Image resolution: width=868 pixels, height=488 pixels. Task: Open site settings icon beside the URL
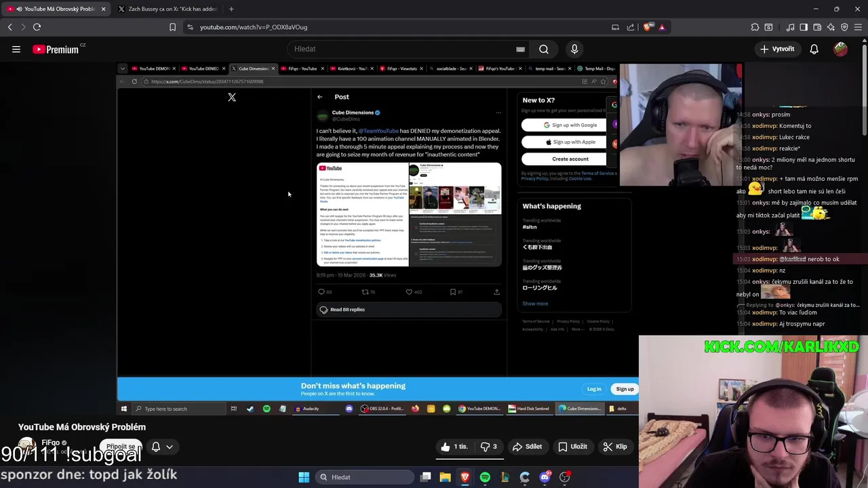click(190, 27)
